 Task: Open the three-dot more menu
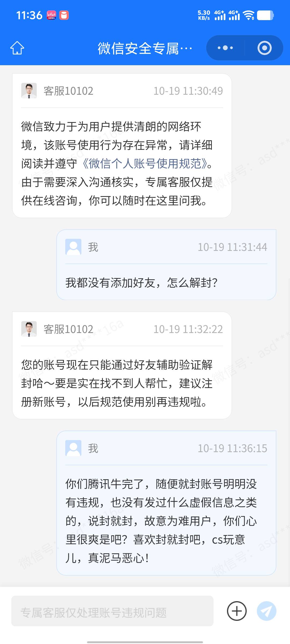pos(225,48)
